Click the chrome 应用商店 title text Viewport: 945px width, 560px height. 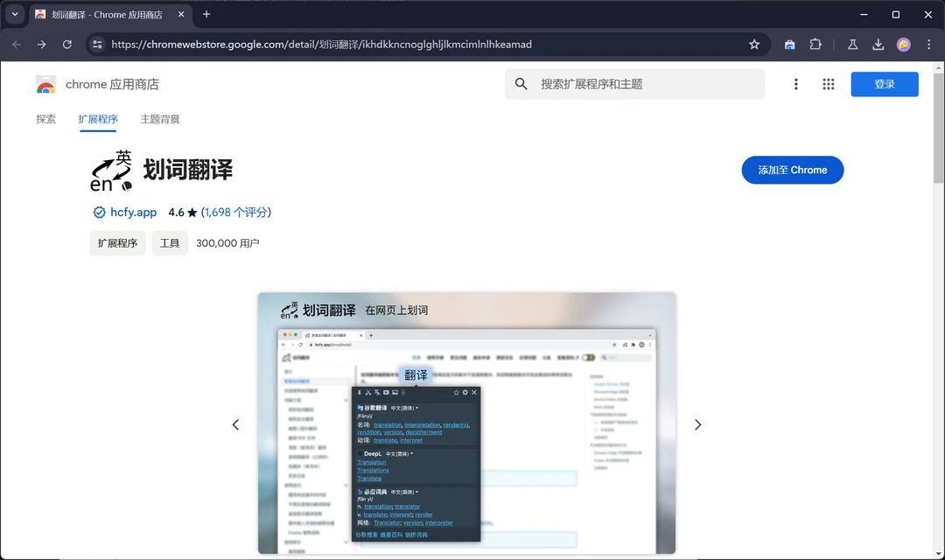tap(112, 84)
